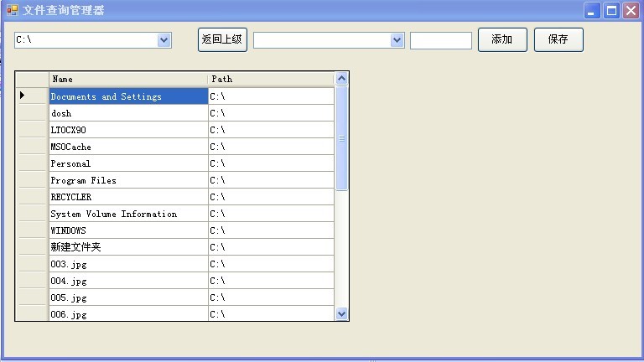This screenshot has width=644, height=362.
Task: Click the vertical scrollbar thumb in grid
Action: [341, 138]
